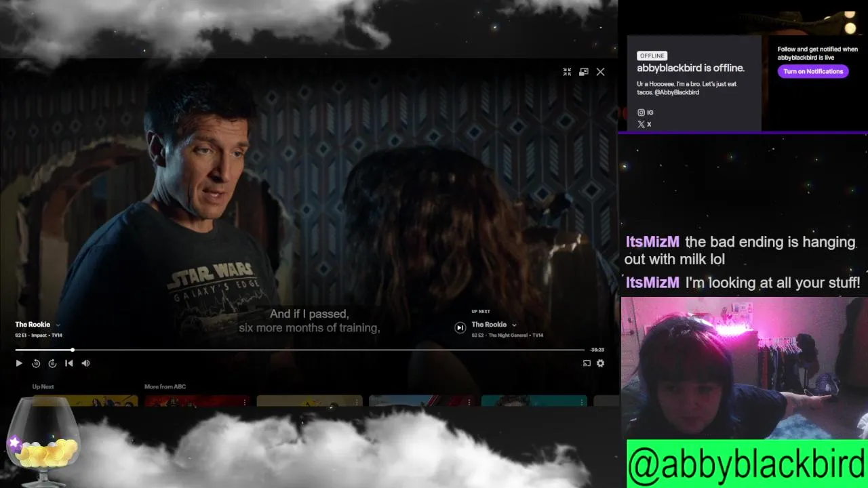
Task: Click S2 E2 The Night General label
Action: [x=507, y=335]
